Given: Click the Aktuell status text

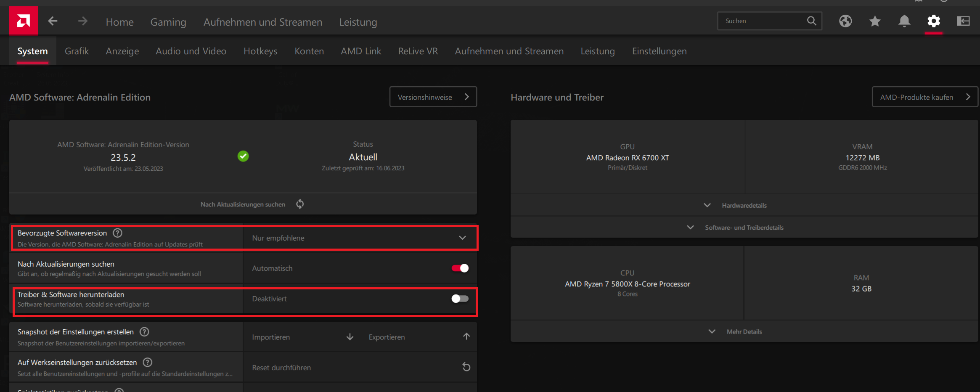Looking at the screenshot, I should point(363,157).
